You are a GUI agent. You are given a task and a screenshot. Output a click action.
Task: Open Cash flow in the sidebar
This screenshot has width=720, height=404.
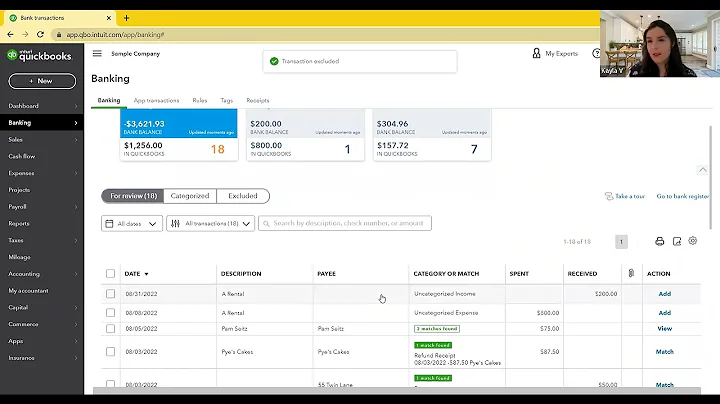click(22, 156)
